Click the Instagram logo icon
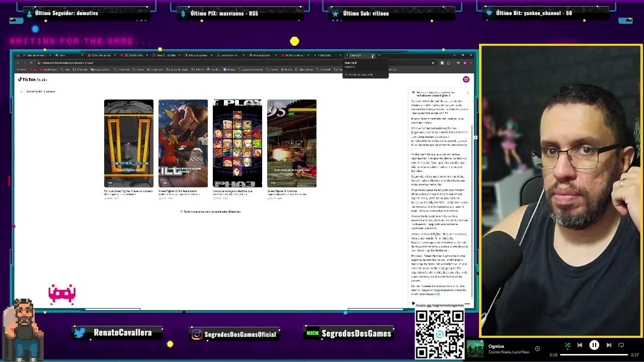 point(197,334)
